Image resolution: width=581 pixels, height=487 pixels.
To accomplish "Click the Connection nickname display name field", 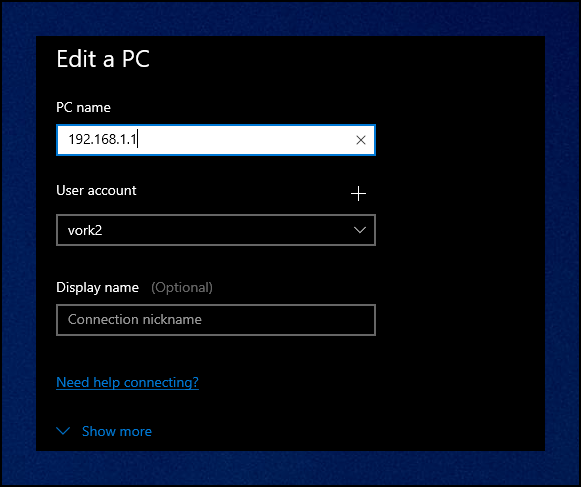I will pyautogui.click(x=216, y=320).
